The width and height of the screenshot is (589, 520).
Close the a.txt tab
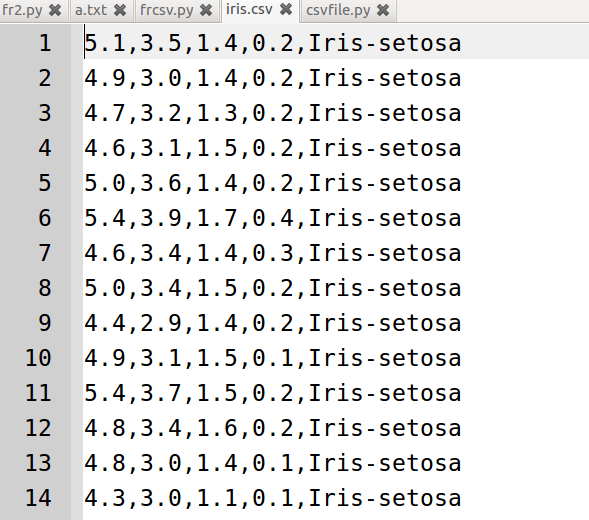[x=120, y=10]
